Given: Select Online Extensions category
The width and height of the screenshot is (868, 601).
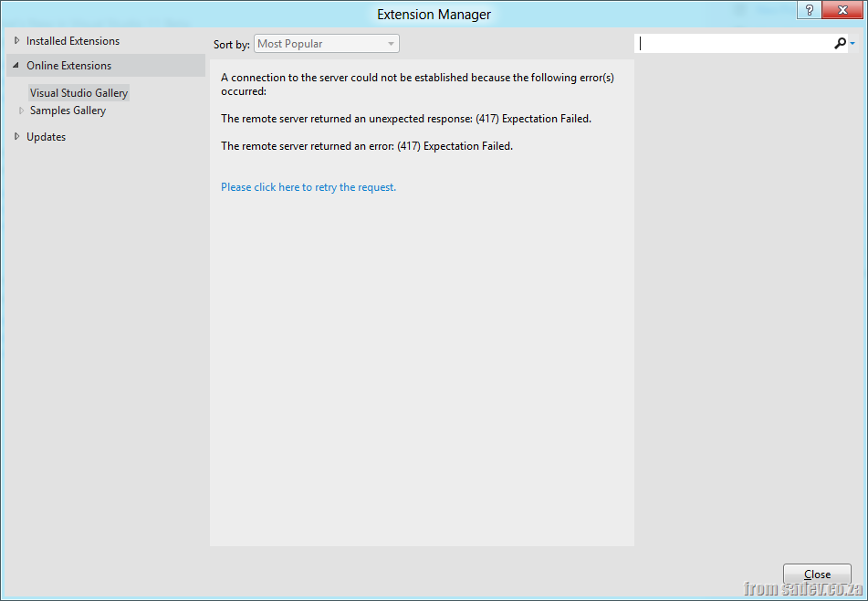Looking at the screenshot, I should 69,66.
